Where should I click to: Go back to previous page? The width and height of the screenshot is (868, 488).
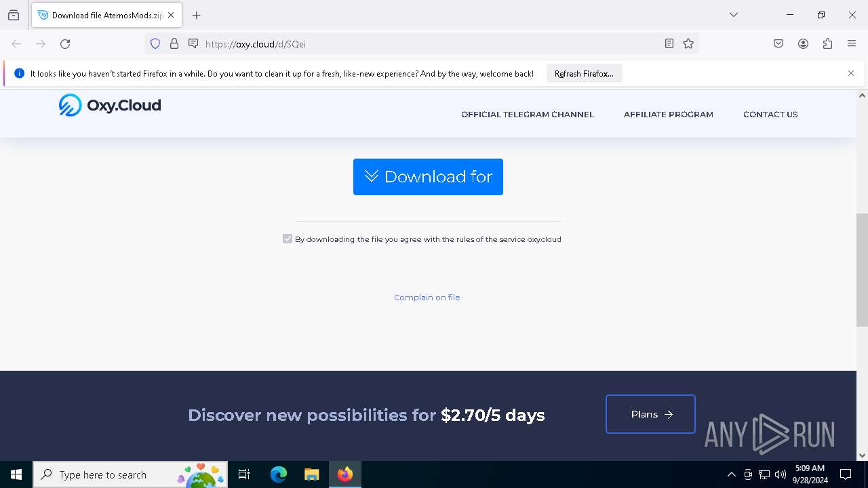pyautogui.click(x=16, y=44)
